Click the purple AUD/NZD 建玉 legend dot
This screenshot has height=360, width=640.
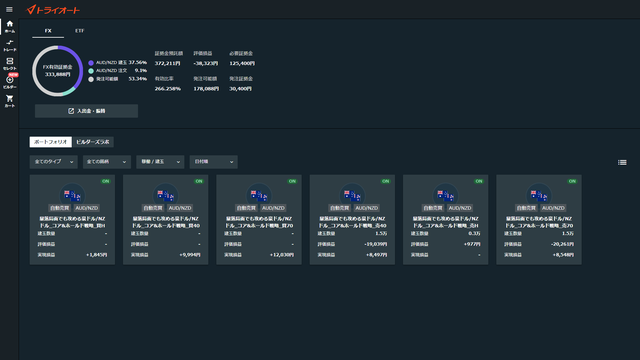pyautogui.click(x=91, y=63)
